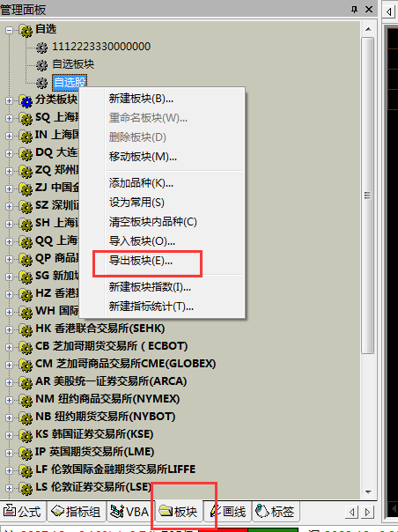Click the vertical scrollbar down arrow

click(368, 492)
